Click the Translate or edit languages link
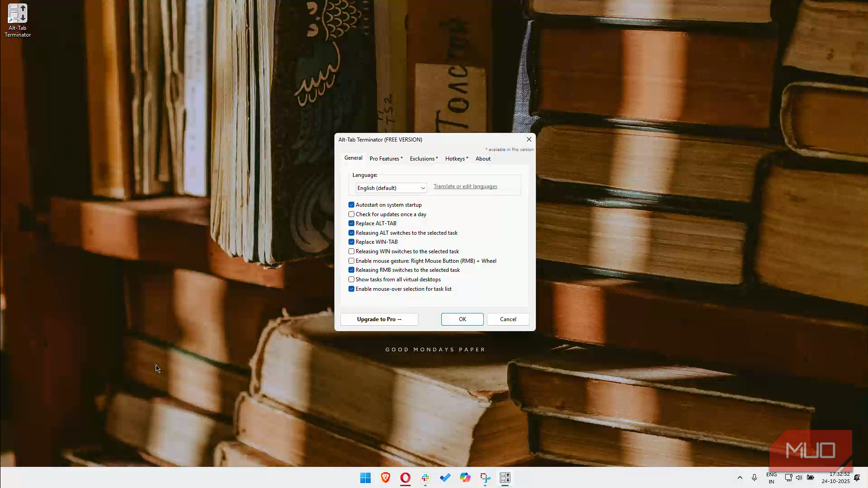Screen dimensions: 868x488 click(x=465, y=186)
